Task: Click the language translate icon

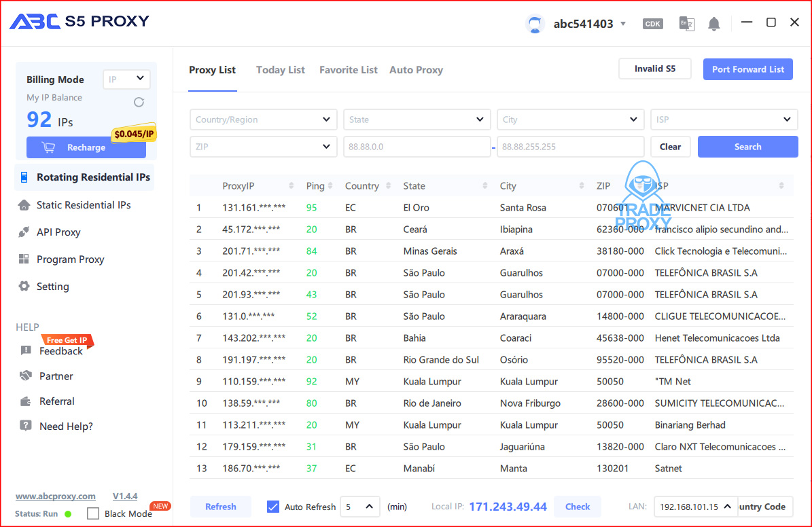Action: coord(687,24)
